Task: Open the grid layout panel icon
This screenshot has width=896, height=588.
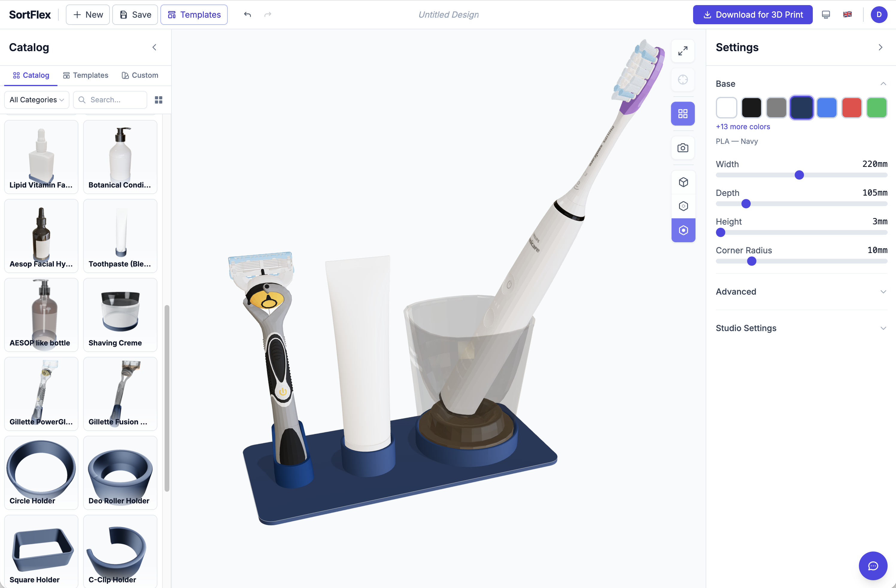Action: pos(683,114)
